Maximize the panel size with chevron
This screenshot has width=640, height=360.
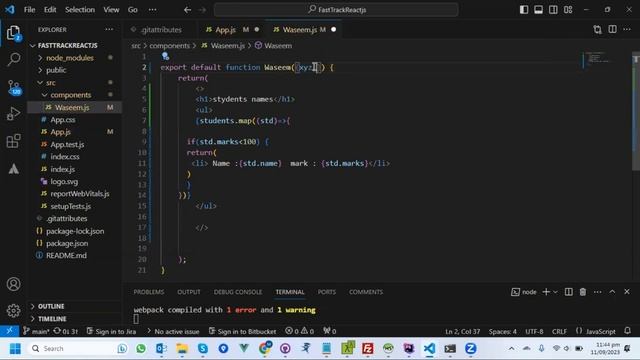coord(612,292)
